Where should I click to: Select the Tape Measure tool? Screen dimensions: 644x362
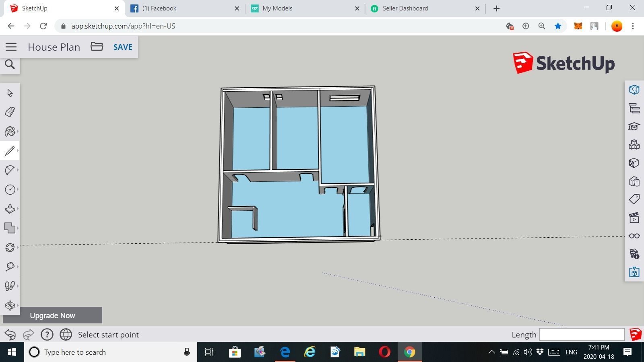coord(10,266)
